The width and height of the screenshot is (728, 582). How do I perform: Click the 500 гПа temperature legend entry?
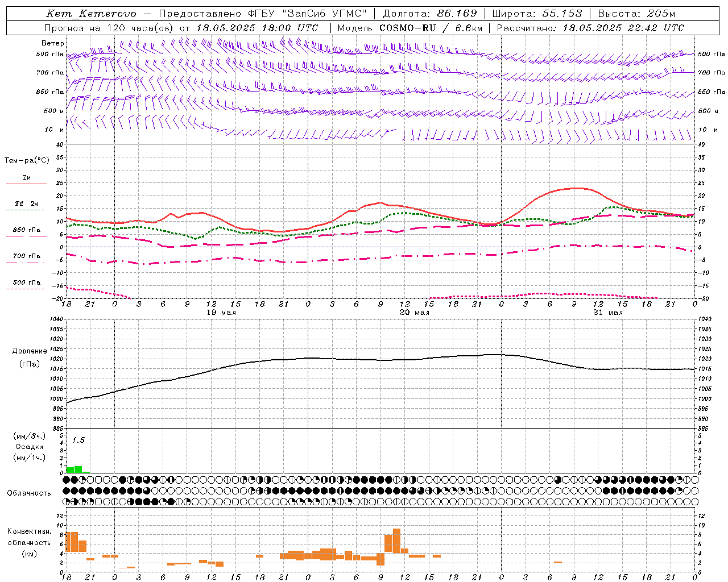27,282
